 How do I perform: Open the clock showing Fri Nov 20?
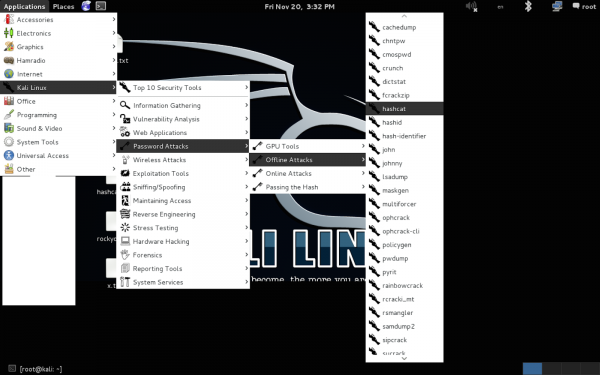(x=300, y=7)
